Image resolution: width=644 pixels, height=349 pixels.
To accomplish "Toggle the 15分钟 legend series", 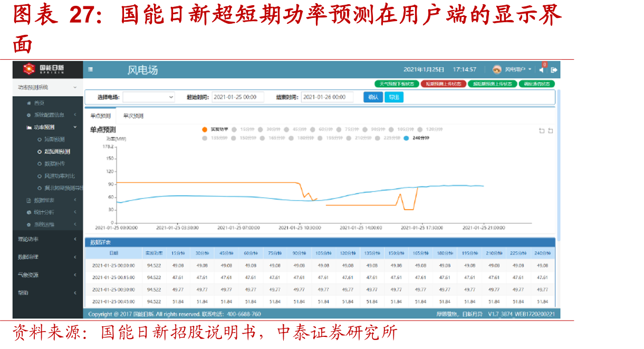I will point(244,129).
